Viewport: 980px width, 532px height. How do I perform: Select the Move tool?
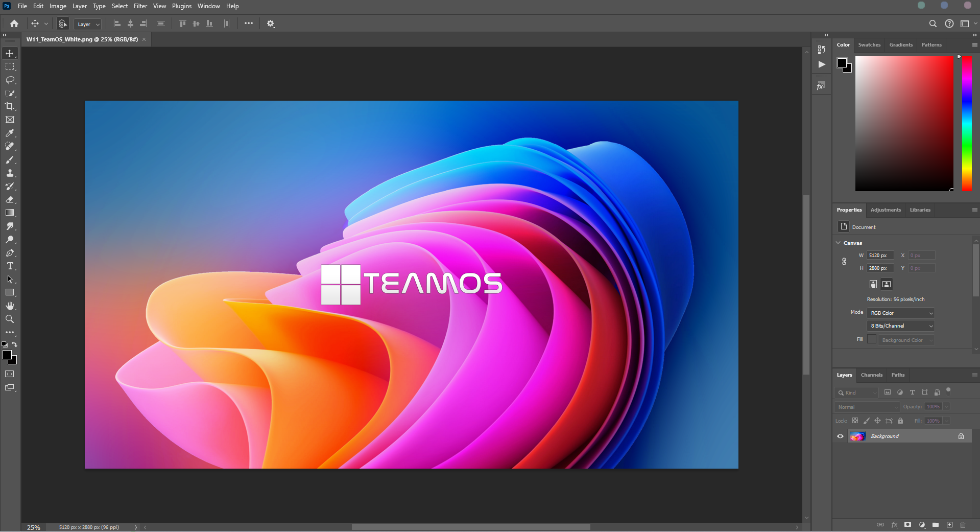[x=10, y=53]
